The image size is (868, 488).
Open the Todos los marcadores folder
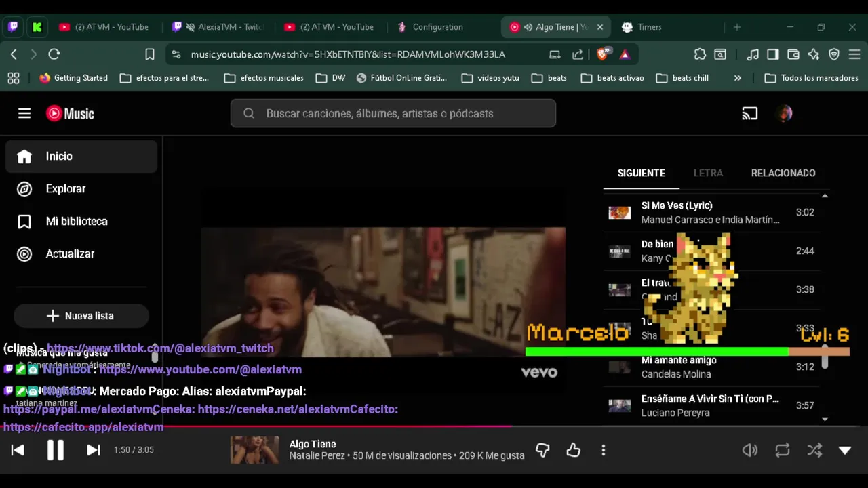(x=811, y=78)
